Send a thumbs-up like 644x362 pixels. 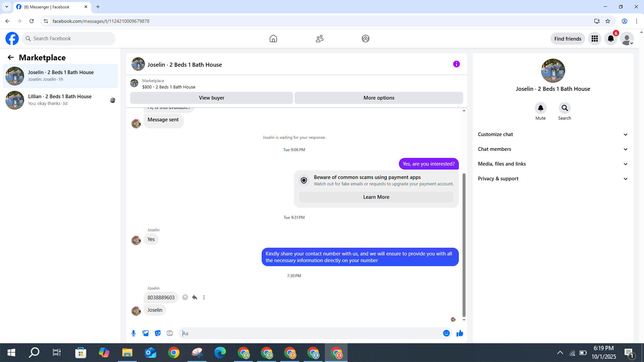point(460,333)
